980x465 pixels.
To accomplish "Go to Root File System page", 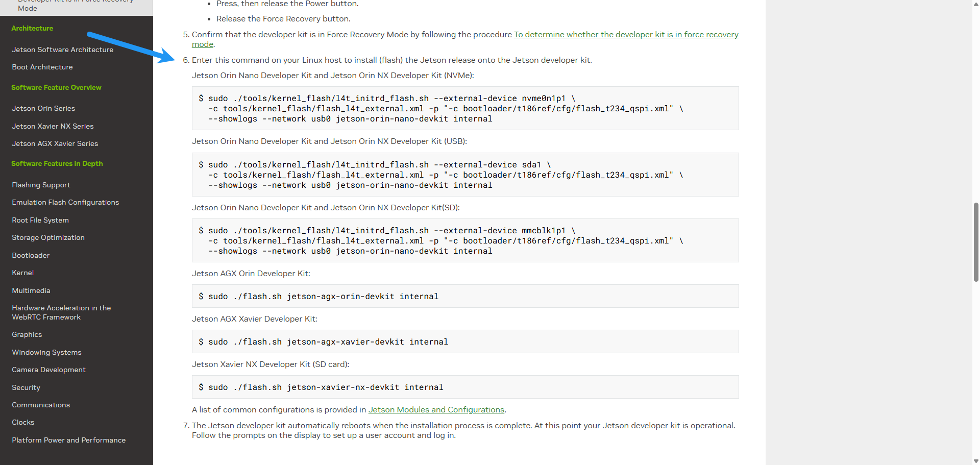I will click(x=40, y=220).
